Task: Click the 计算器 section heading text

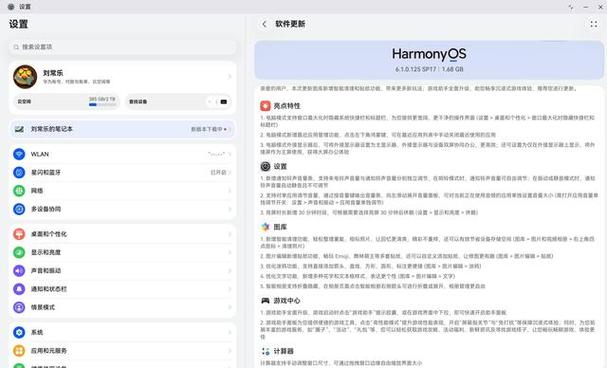Action: [x=283, y=351]
